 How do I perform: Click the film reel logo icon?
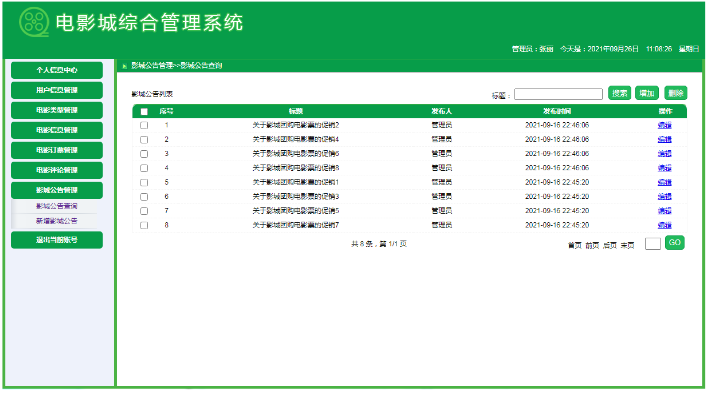34,22
